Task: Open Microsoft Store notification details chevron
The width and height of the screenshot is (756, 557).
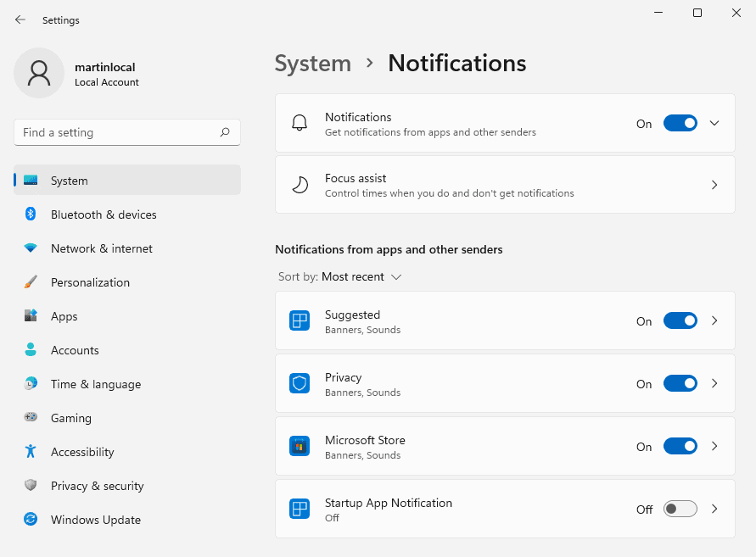Action: coord(714,446)
